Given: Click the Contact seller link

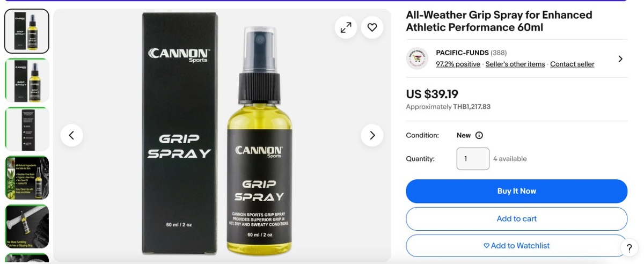Looking at the screenshot, I should pos(572,64).
